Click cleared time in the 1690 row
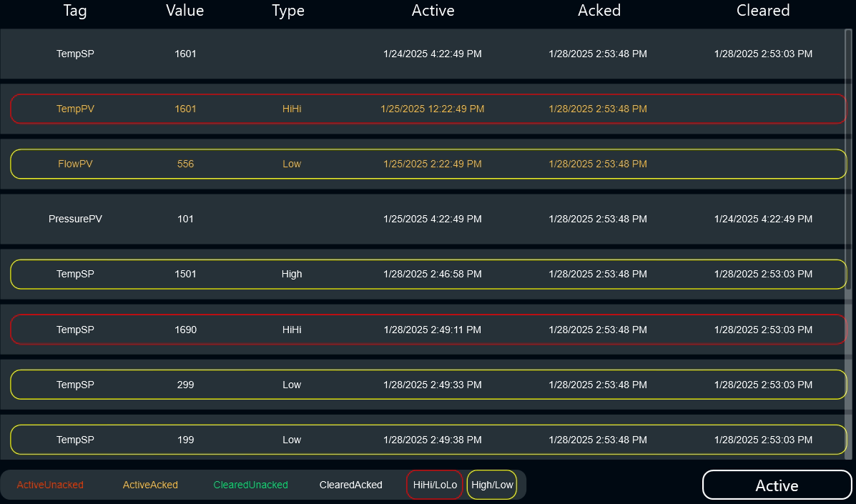This screenshot has width=856, height=504. [763, 330]
